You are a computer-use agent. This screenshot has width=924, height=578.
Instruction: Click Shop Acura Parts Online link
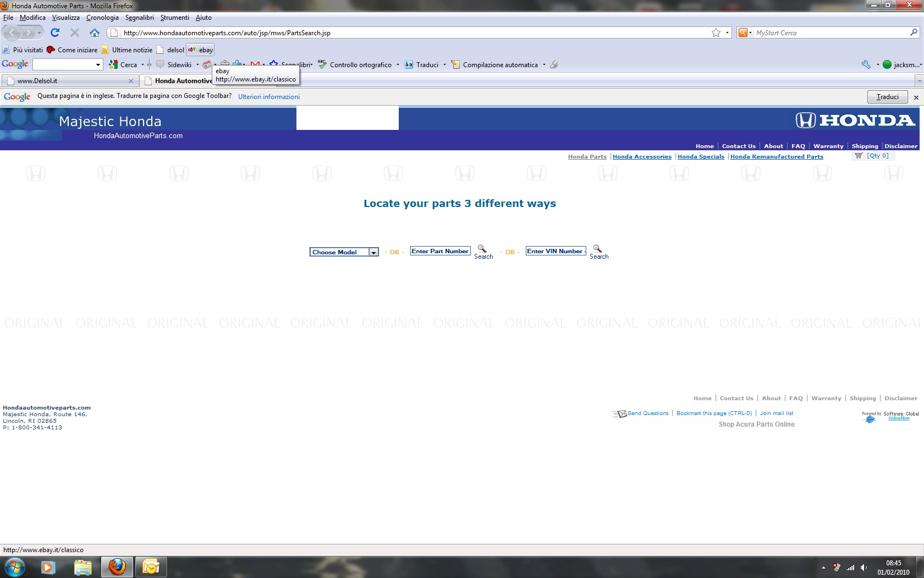(x=756, y=424)
